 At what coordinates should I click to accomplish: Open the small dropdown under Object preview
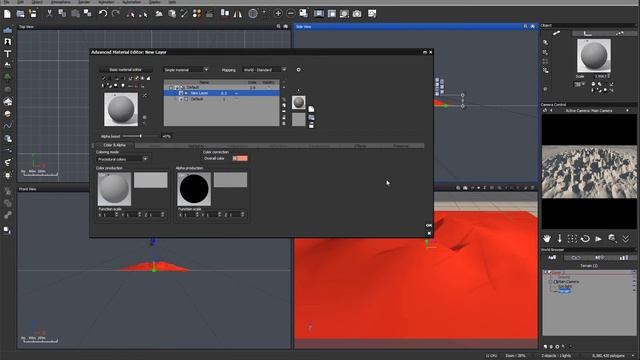click(x=578, y=84)
